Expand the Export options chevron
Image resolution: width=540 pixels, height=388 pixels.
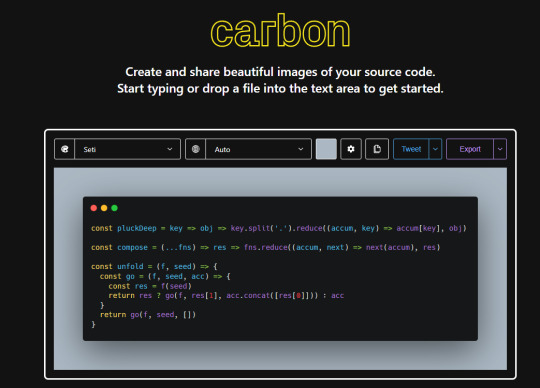(x=500, y=149)
